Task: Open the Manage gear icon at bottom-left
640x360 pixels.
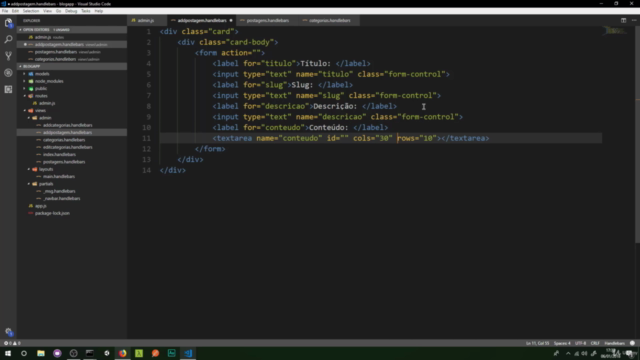Action: 8,332
